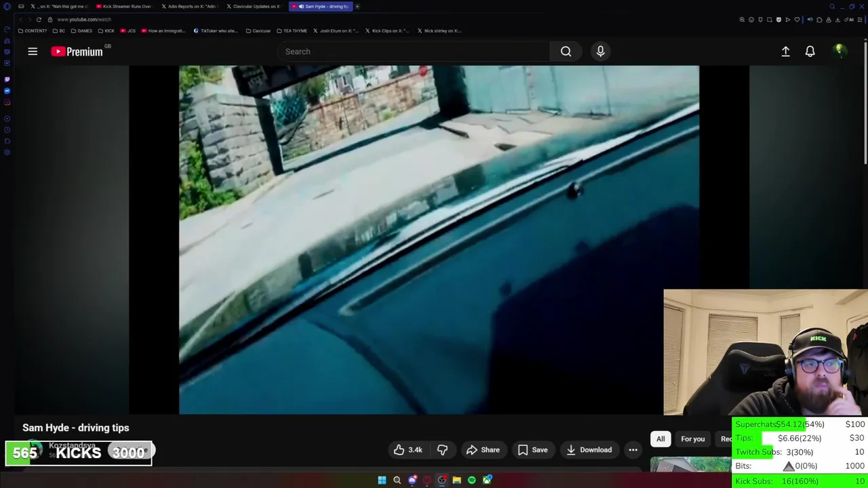Open the Nick shirley on X bookmark

point(439,30)
